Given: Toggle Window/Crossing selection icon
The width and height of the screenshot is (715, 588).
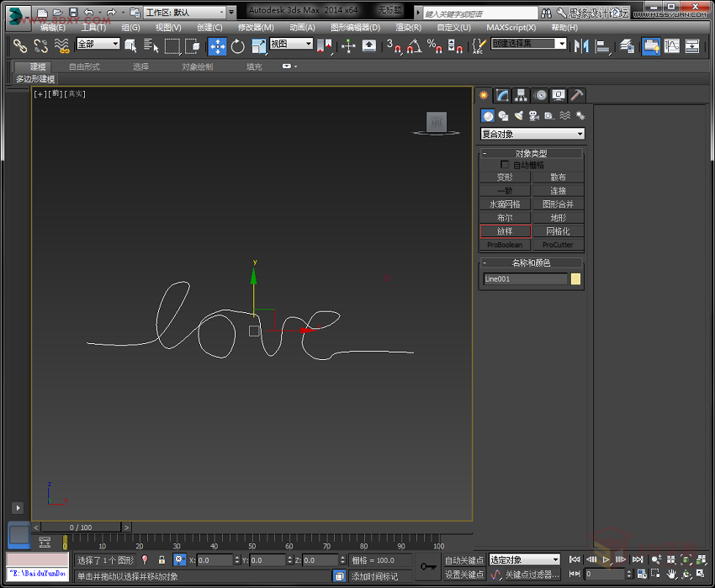Looking at the screenshot, I should coord(193,46).
